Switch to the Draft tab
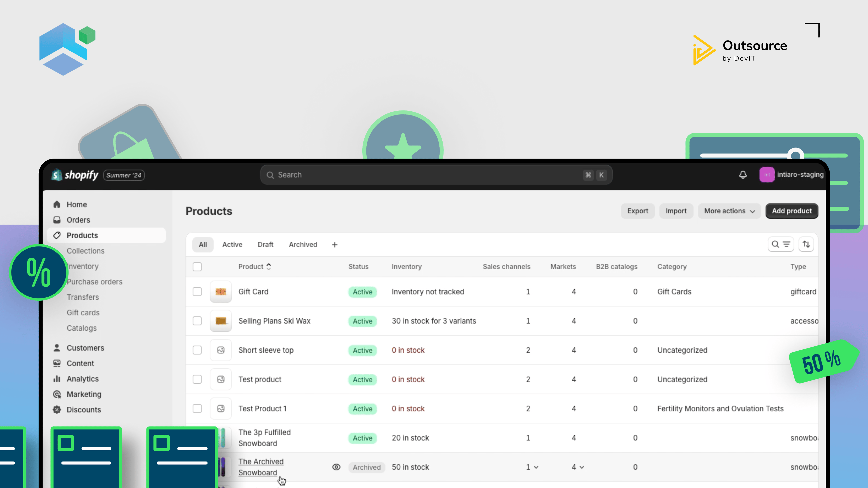 (266, 244)
